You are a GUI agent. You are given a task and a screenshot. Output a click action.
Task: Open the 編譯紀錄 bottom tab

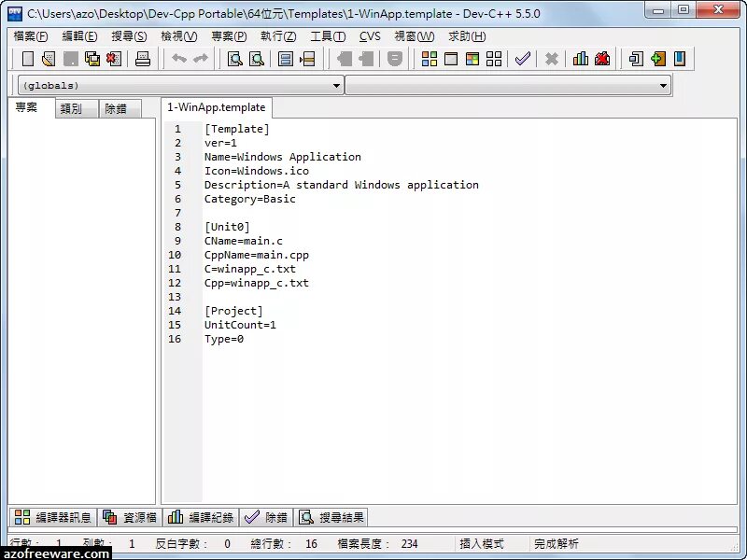[201, 517]
